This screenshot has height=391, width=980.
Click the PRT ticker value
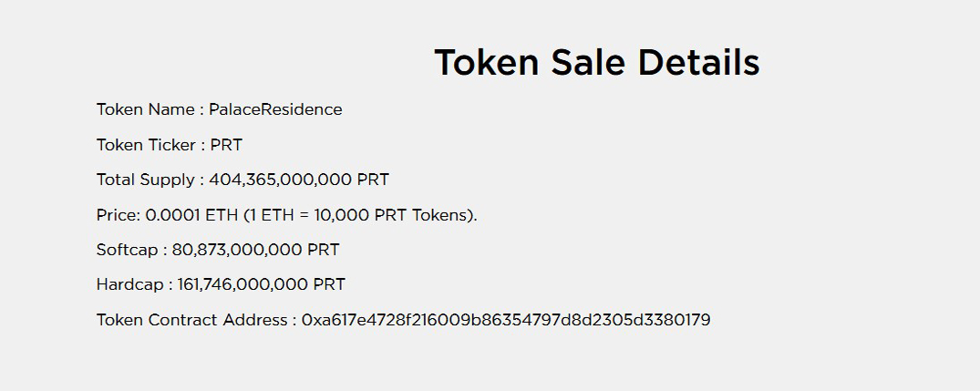pyautogui.click(x=226, y=145)
